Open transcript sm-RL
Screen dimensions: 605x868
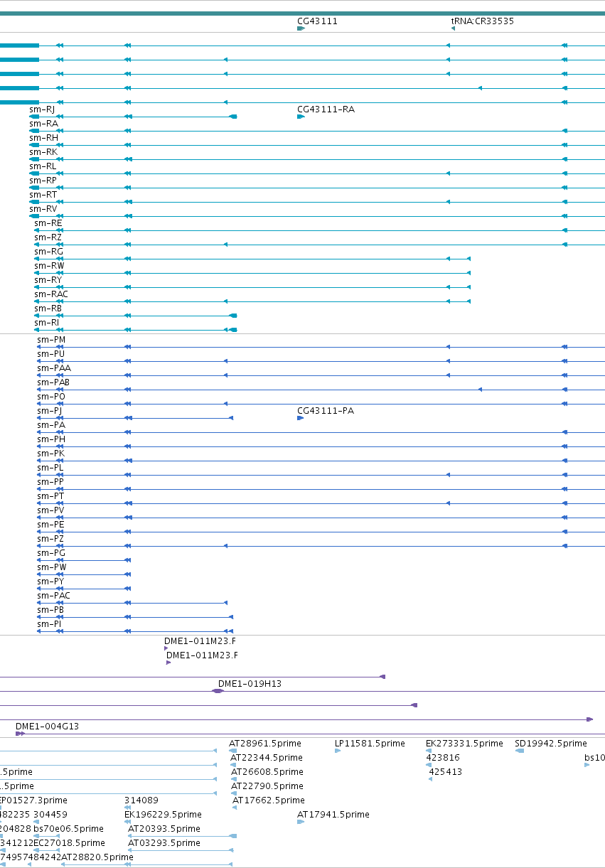coord(317,173)
